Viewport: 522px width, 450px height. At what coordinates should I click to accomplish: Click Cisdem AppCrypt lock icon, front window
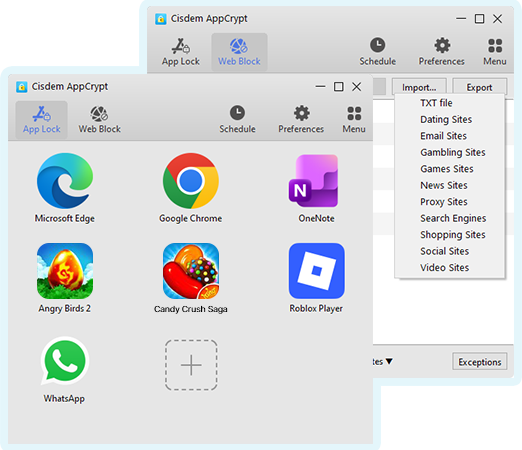click(22, 87)
